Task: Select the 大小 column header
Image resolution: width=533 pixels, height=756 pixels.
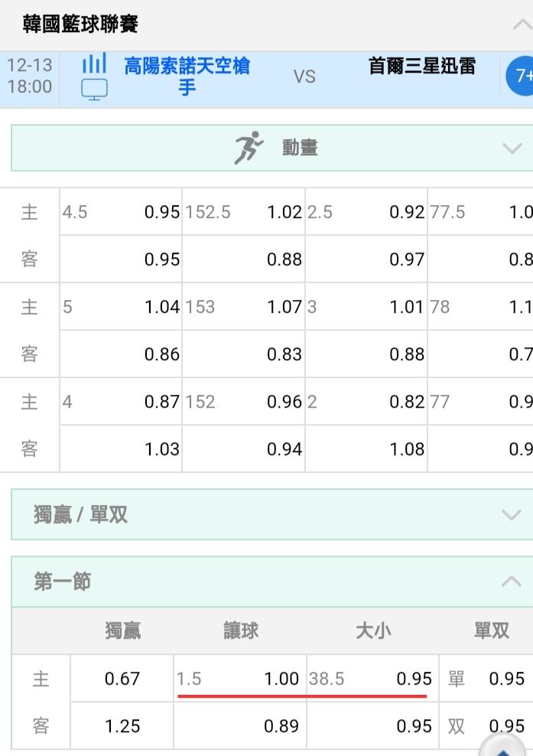Action: pos(373,631)
